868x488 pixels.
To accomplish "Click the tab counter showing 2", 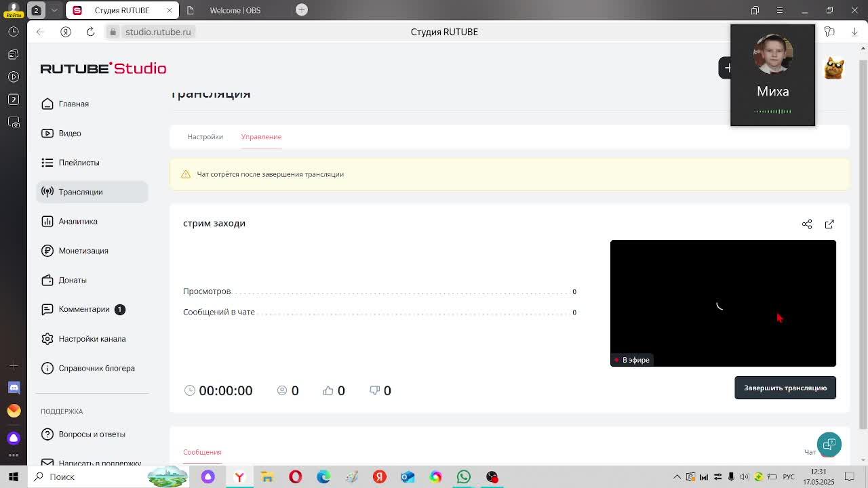I will (37, 9).
